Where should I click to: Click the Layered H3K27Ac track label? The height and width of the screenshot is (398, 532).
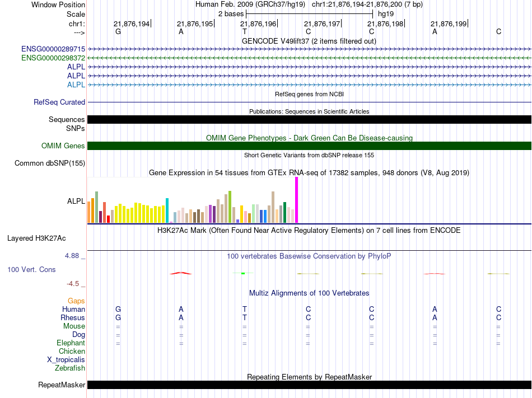coord(36,238)
